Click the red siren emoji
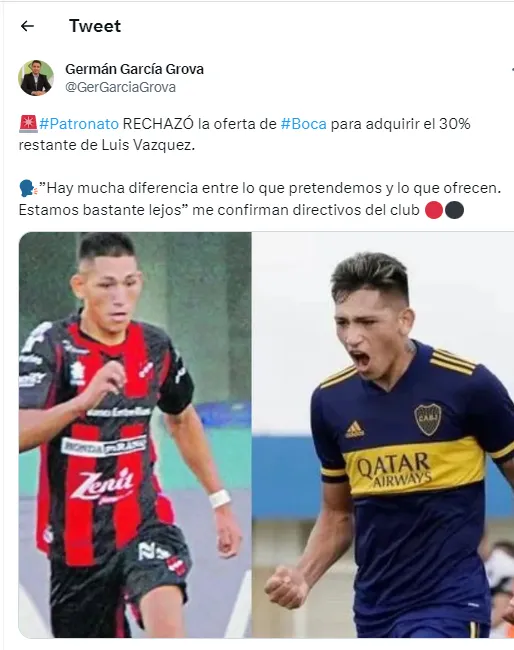This screenshot has width=514, height=650. pyautogui.click(x=28, y=124)
